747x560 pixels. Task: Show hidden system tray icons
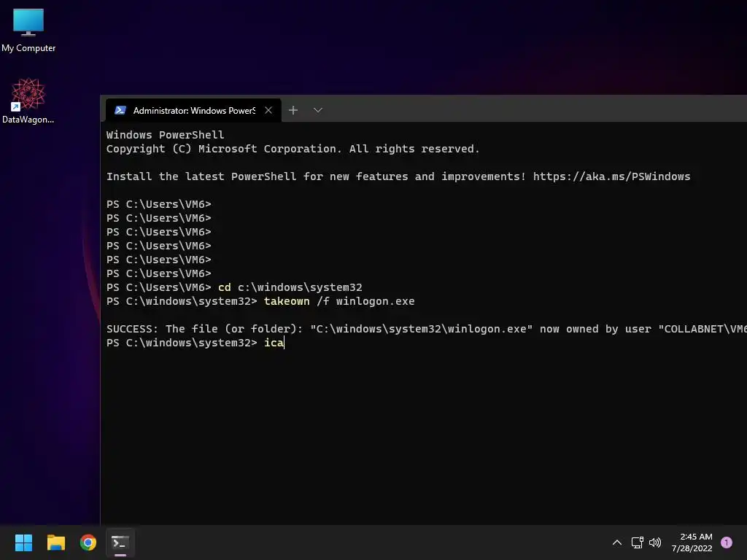(617, 542)
